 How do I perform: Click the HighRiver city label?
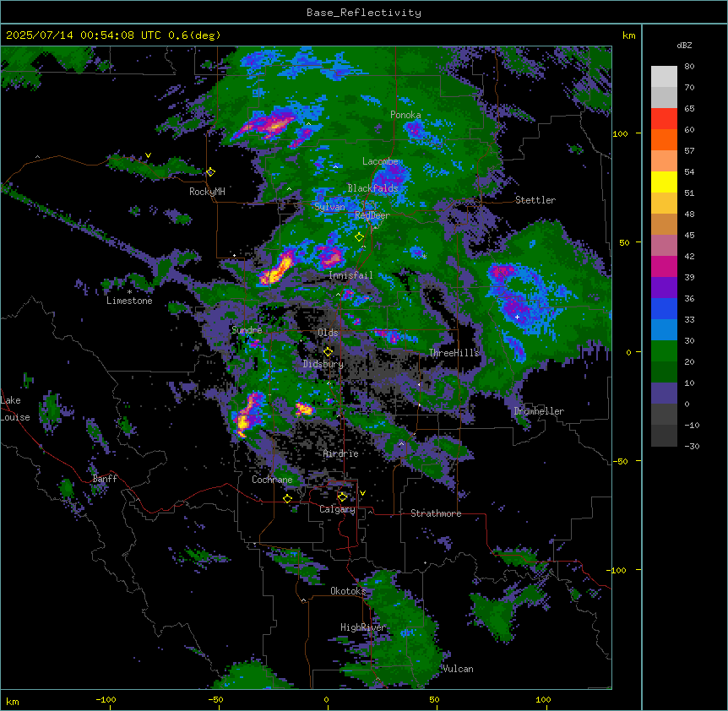point(363,627)
